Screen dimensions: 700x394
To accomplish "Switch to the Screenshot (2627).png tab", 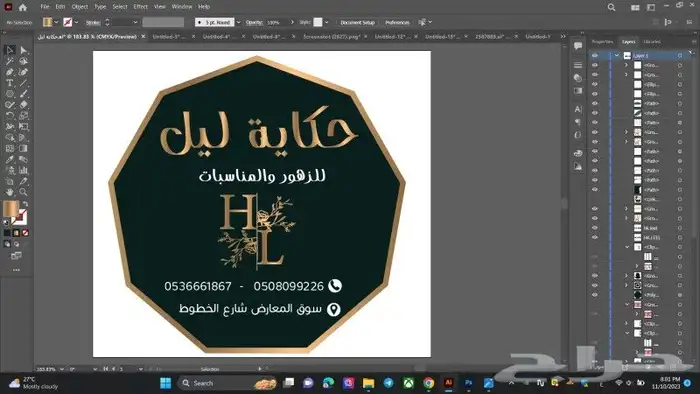I will [331, 37].
